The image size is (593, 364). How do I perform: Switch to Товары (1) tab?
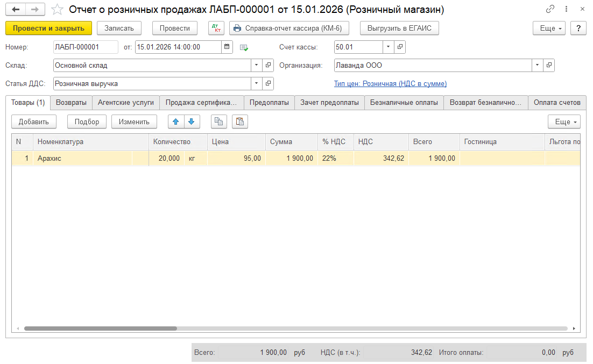tap(28, 103)
